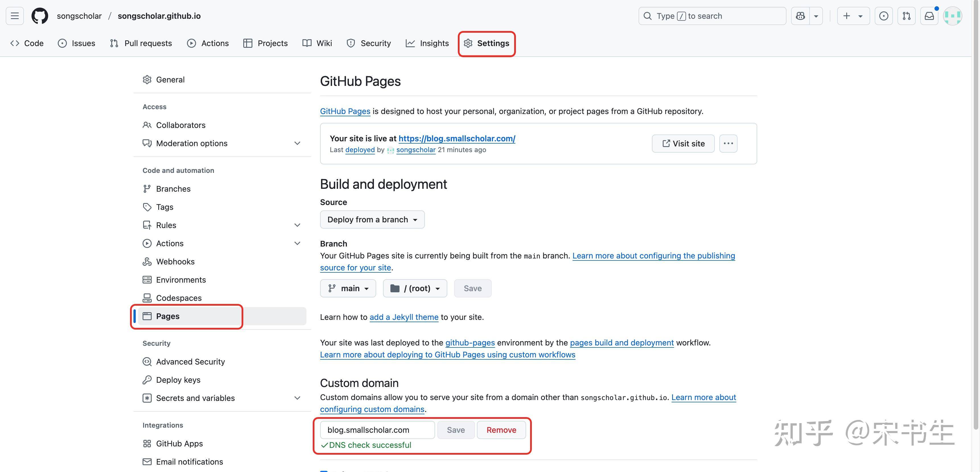Switch to the Insights tab
This screenshot has height=472, width=980.
click(x=427, y=43)
